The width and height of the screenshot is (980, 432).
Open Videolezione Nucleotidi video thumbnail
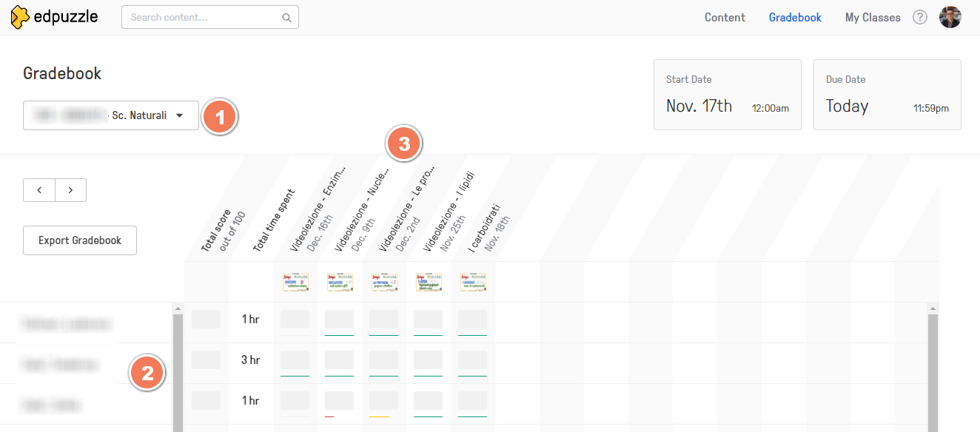click(x=340, y=282)
